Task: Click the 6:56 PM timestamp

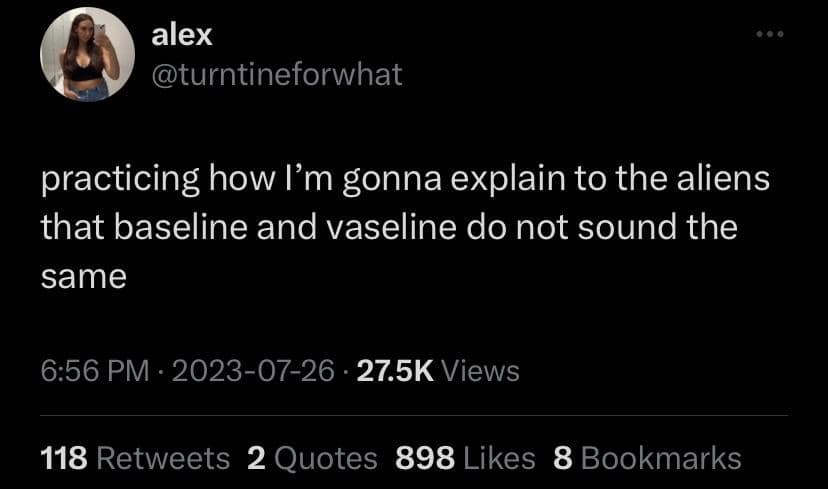Action: [x=94, y=371]
